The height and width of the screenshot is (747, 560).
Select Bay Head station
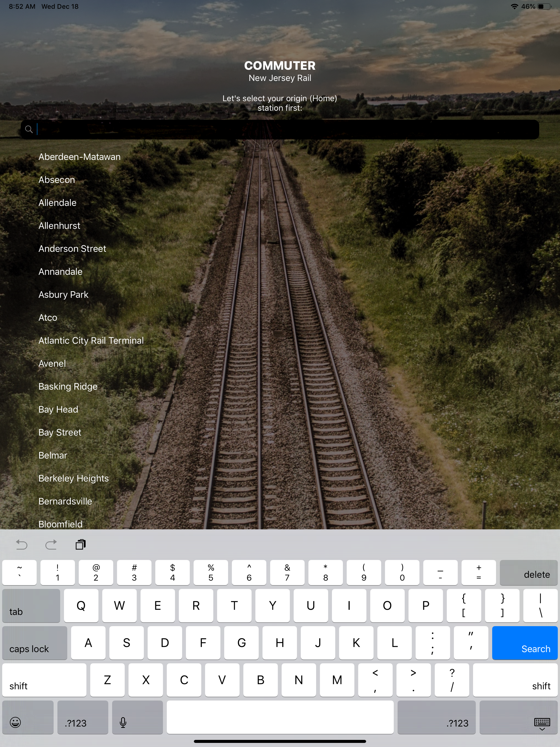pos(58,409)
